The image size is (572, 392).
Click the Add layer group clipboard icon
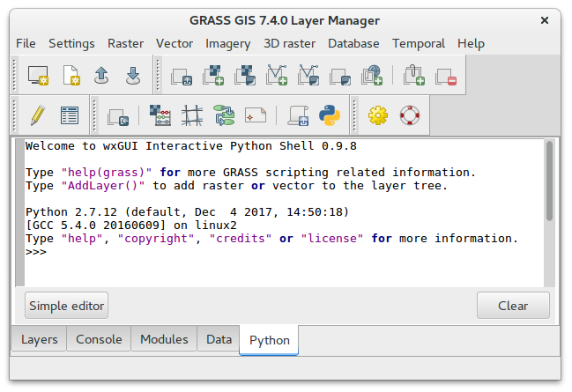pos(414,76)
